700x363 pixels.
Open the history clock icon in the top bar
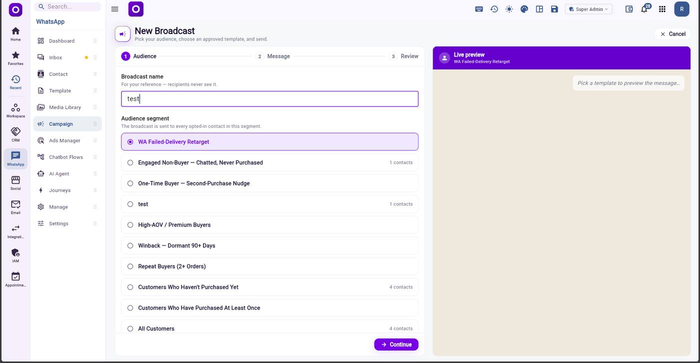pyautogui.click(x=494, y=9)
